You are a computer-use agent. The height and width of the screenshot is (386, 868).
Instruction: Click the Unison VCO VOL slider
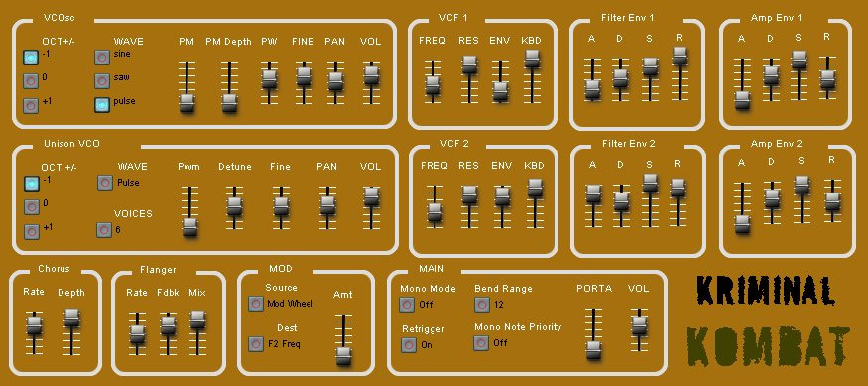(371, 196)
